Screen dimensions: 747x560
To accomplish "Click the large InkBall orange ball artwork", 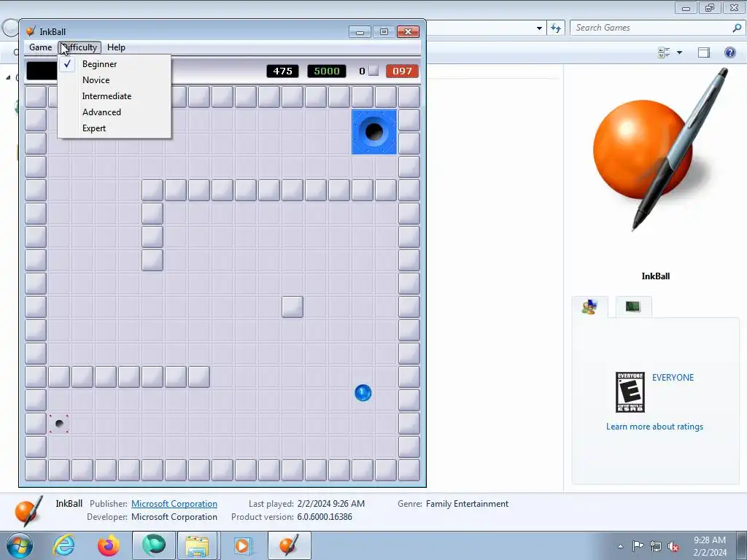I will click(x=659, y=150).
